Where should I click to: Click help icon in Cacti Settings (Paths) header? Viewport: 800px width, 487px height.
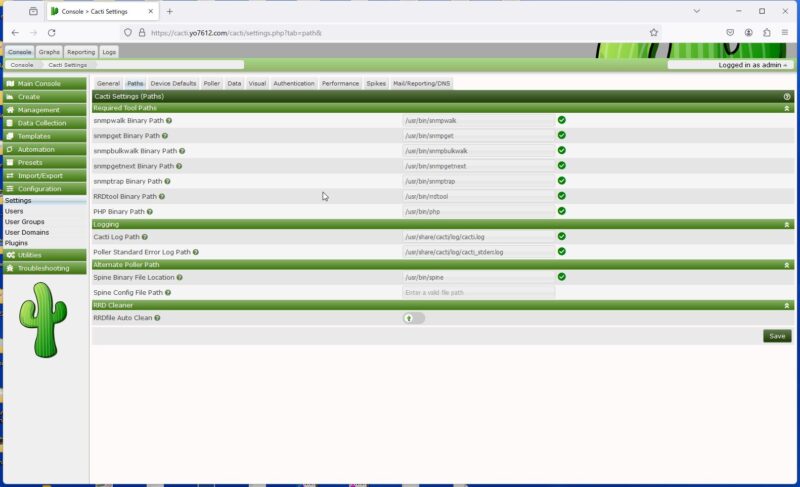pos(787,96)
